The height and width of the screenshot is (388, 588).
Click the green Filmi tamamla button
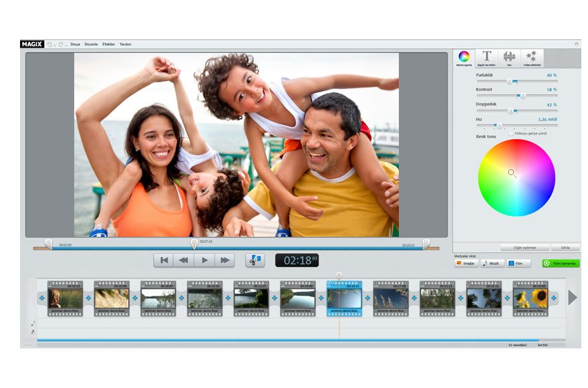(561, 264)
